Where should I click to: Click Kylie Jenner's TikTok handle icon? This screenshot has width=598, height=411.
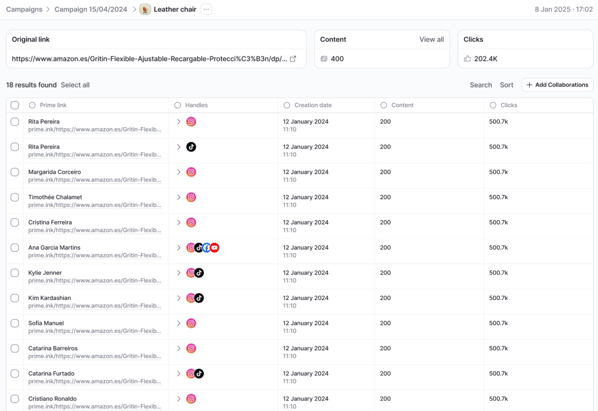click(199, 273)
